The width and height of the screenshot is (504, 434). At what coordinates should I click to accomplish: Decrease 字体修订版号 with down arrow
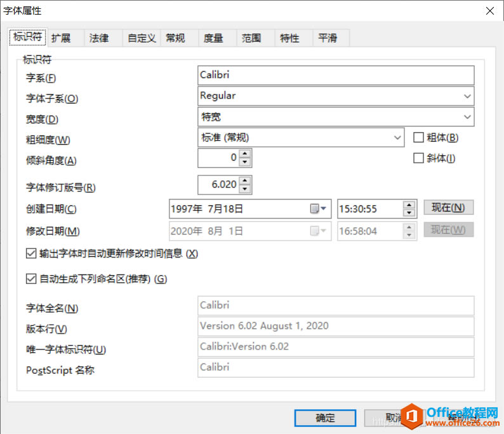[x=245, y=189]
